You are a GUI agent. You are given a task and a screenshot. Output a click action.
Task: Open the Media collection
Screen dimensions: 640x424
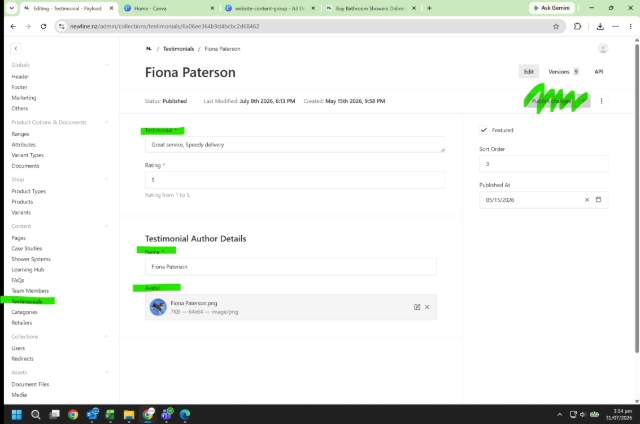coord(19,395)
